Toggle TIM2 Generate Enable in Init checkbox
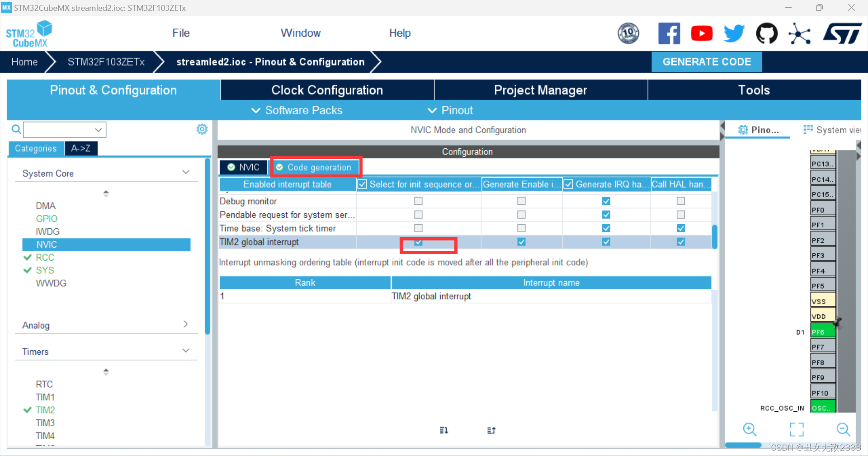The height and width of the screenshot is (456, 868). 521,242
